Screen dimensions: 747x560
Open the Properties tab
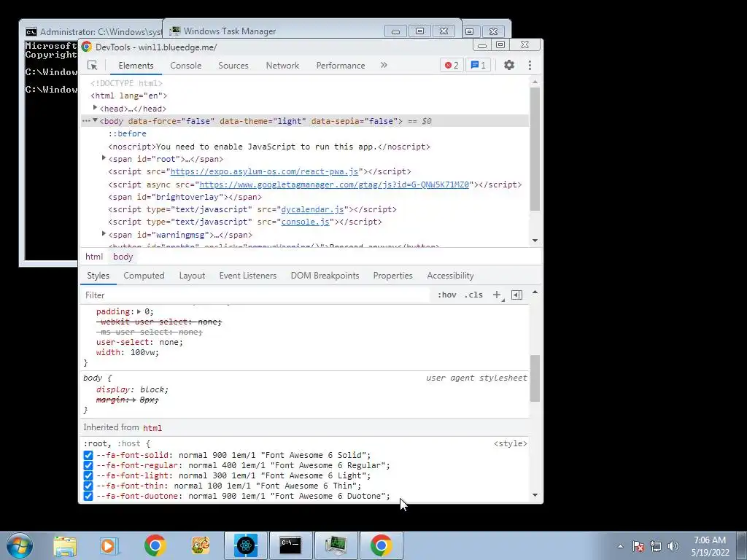pos(392,276)
